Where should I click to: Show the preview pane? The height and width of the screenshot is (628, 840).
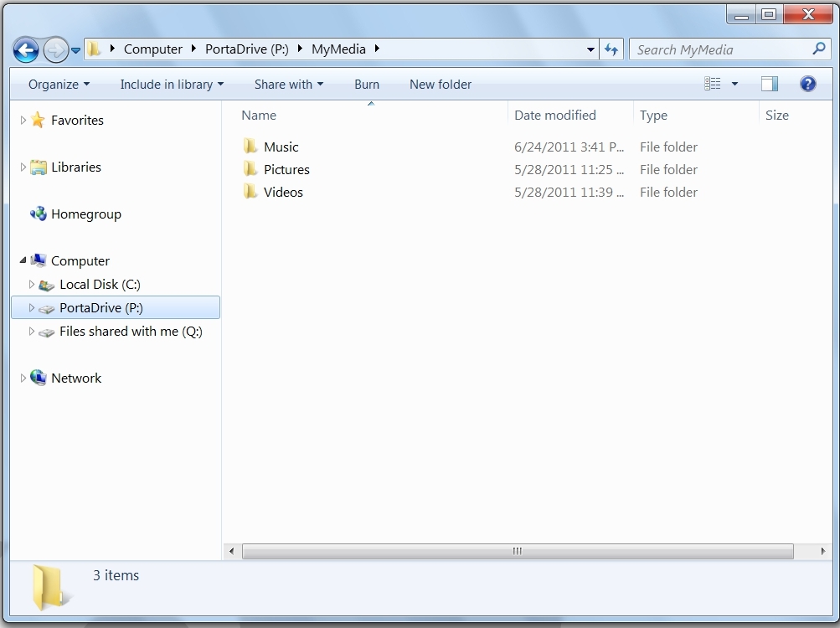[x=770, y=84]
